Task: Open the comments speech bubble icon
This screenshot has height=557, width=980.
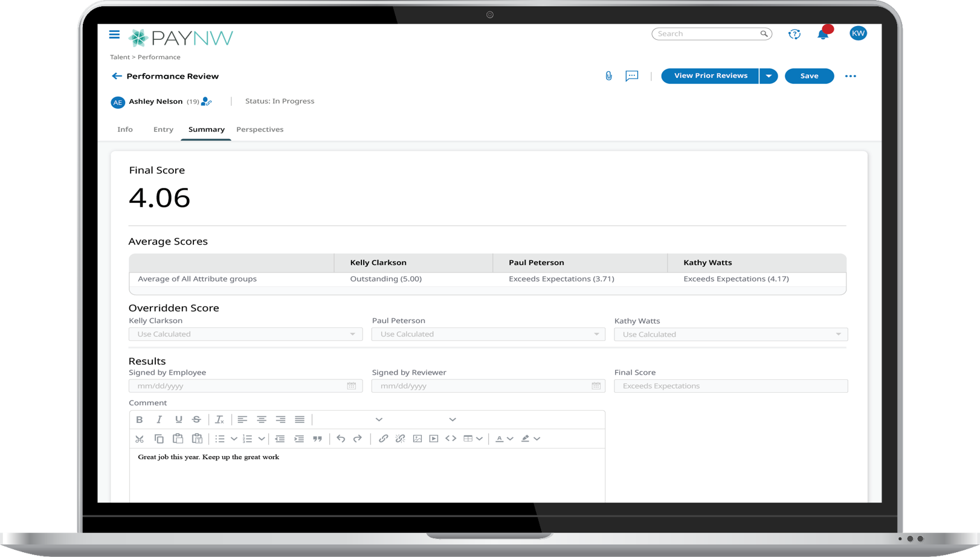Action: pyautogui.click(x=631, y=76)
